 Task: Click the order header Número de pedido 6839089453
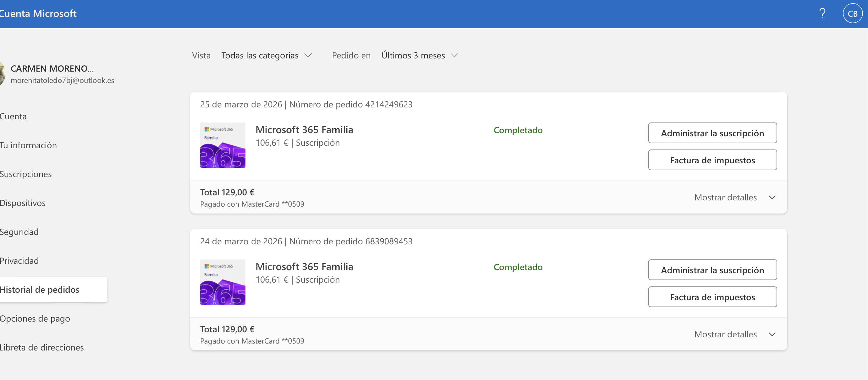click(351, 242)
